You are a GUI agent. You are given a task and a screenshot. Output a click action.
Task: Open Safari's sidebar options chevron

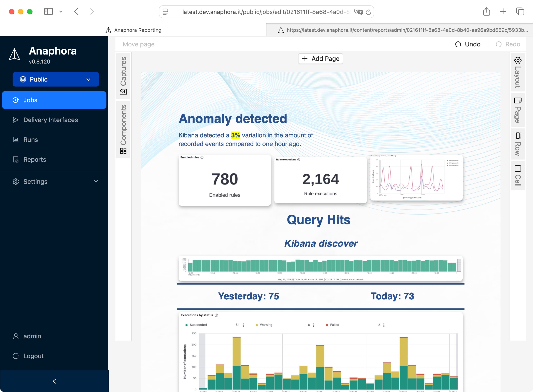click(61, 12)
